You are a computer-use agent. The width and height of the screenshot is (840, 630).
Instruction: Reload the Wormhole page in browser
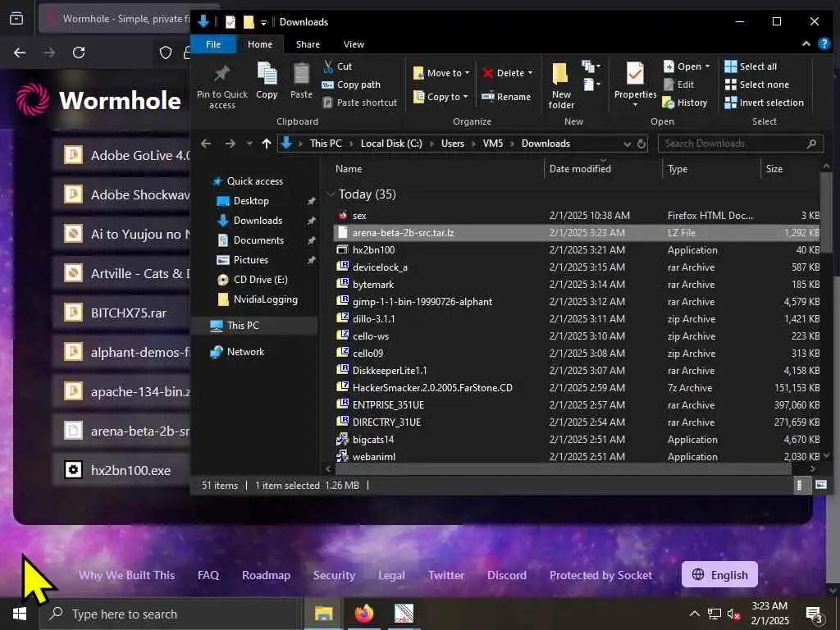79,52
